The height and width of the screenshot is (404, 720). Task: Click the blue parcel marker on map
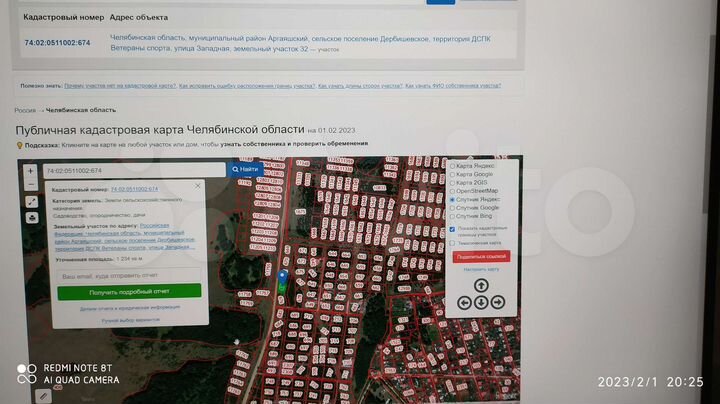pyautogui.click(x=282, y=278)
